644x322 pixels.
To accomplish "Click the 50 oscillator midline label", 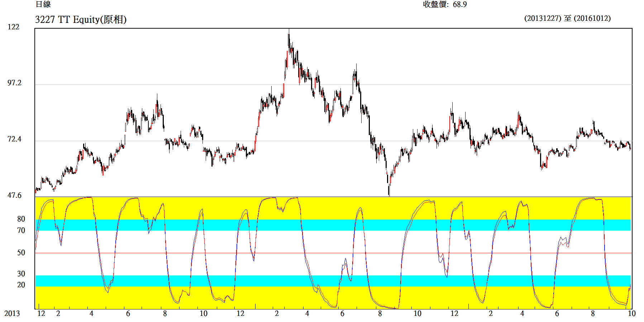I will [x=21, y=253].
